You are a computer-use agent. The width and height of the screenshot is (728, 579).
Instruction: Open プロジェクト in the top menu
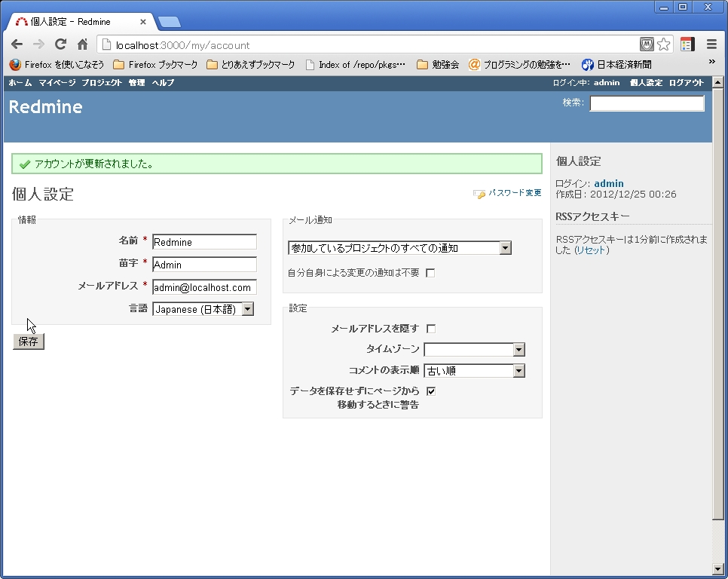pos(102,83)
